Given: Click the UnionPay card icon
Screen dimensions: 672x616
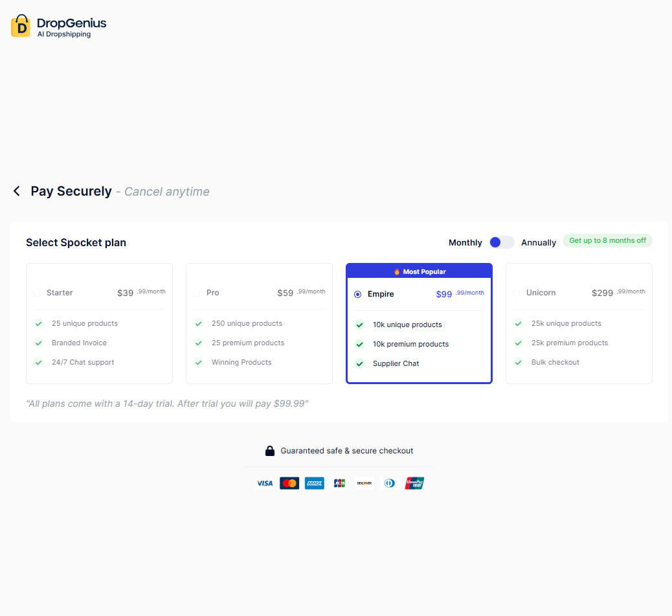Looking at the screenshot, I should click(414, 483).
